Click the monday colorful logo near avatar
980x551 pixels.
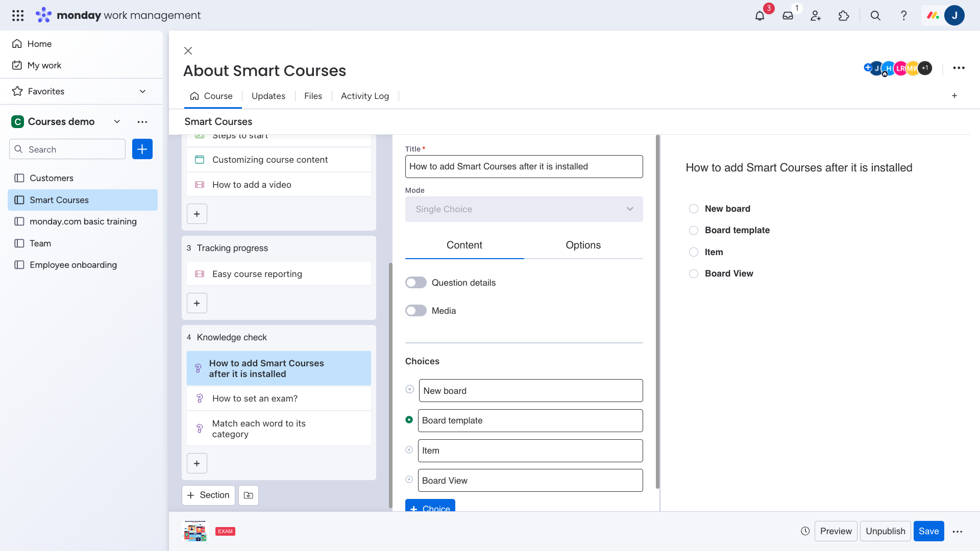(x=933, y=15)
